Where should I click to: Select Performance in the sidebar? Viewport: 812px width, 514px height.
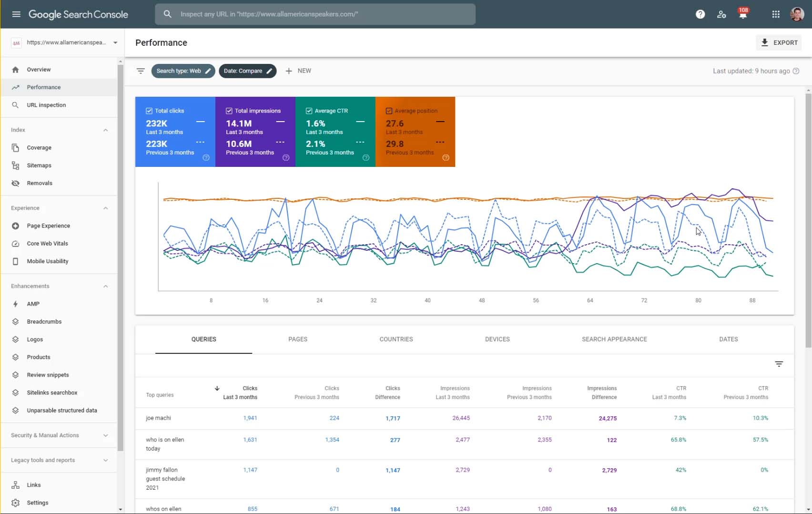click(59, 87)
